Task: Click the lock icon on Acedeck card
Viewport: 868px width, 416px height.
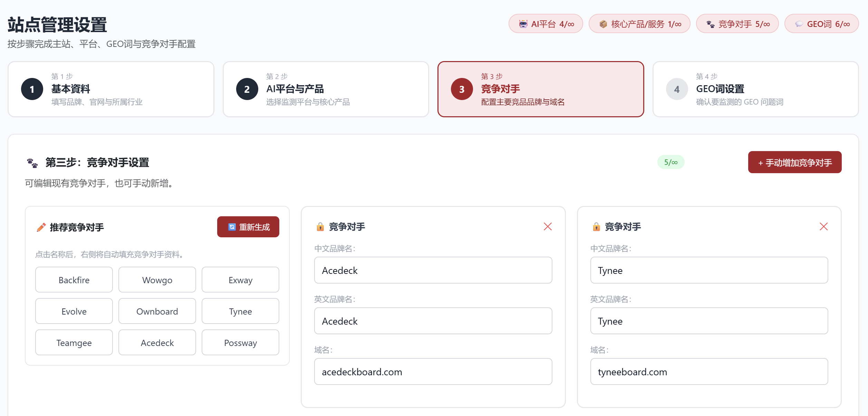Action: 320,227
